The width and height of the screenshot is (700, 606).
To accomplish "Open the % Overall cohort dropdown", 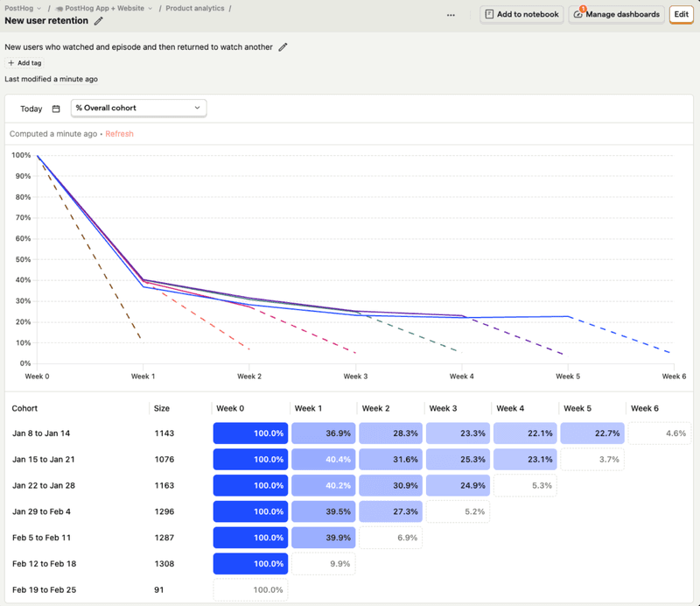I will click(137, 109).
